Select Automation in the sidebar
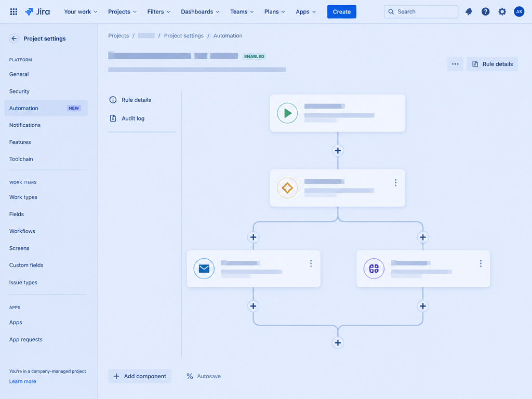 coord(46,108)
